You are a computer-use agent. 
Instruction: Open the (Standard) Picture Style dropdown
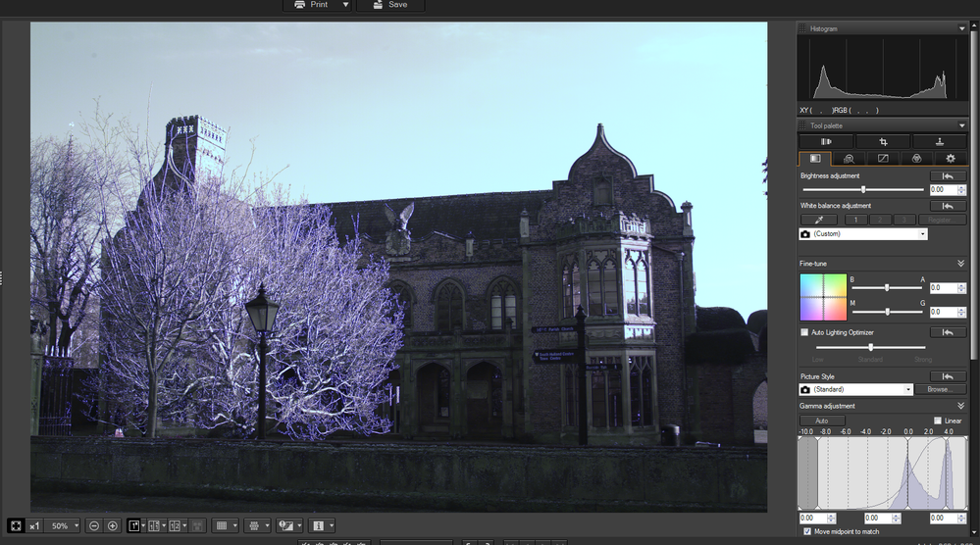click(855, 389)
